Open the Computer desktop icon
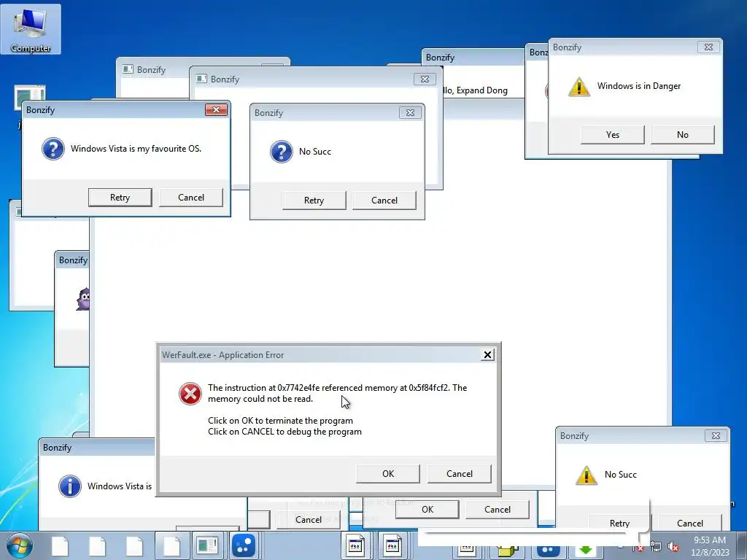Screen dimensions: 747x560 coord(31,29)
